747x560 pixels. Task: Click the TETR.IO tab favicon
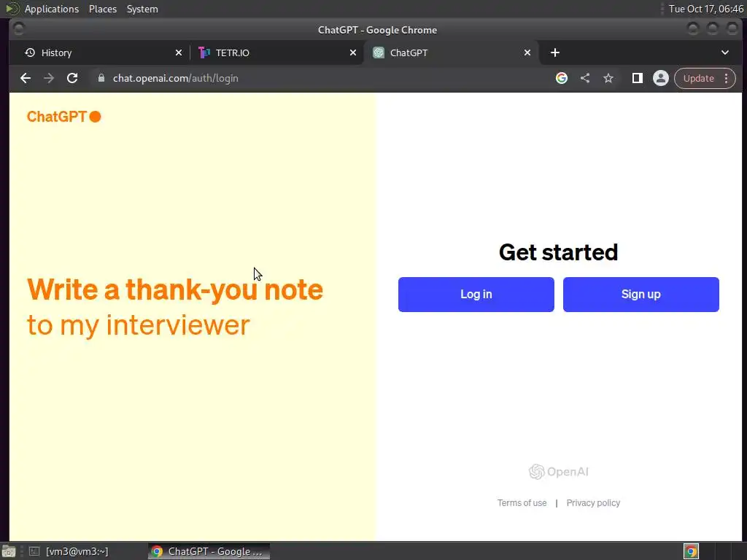(204, 52)
